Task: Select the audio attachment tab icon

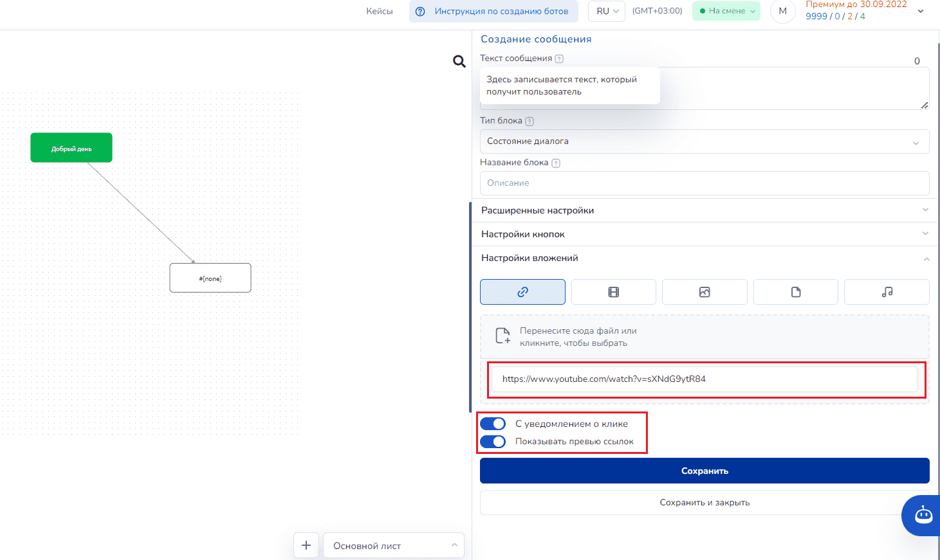Action: pyautogui.click(x=887, y=292)
